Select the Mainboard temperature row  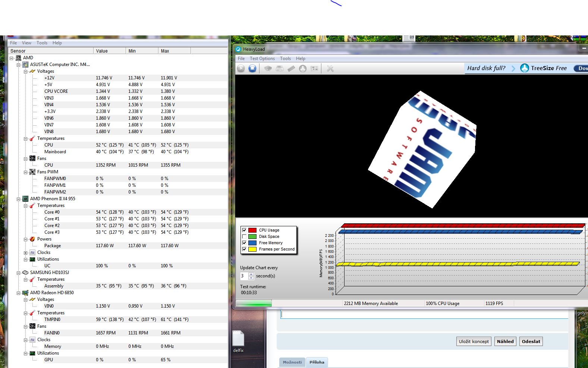click(118, 152)
